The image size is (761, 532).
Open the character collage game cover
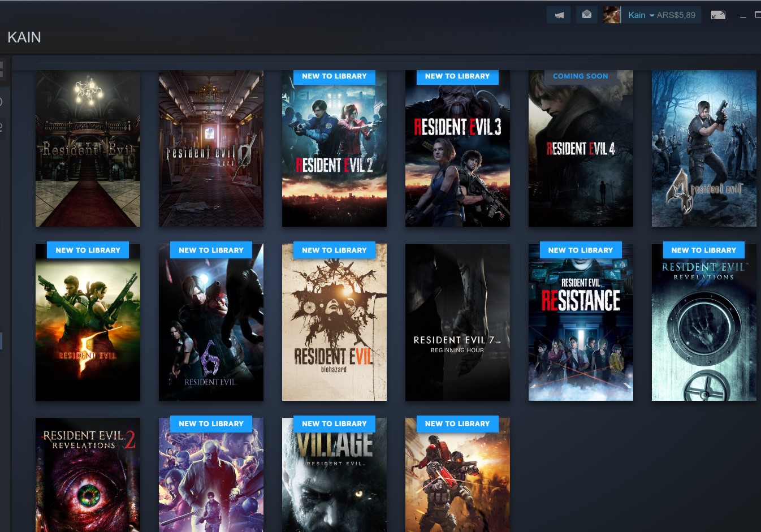[x=211, y=475]
